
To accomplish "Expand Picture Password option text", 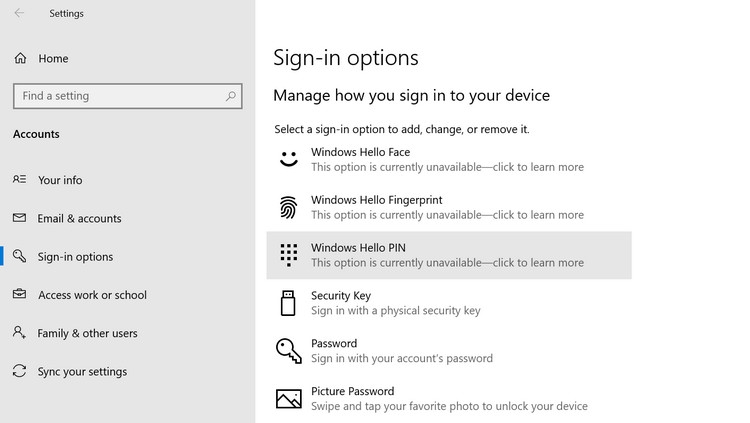I will 449,399.
